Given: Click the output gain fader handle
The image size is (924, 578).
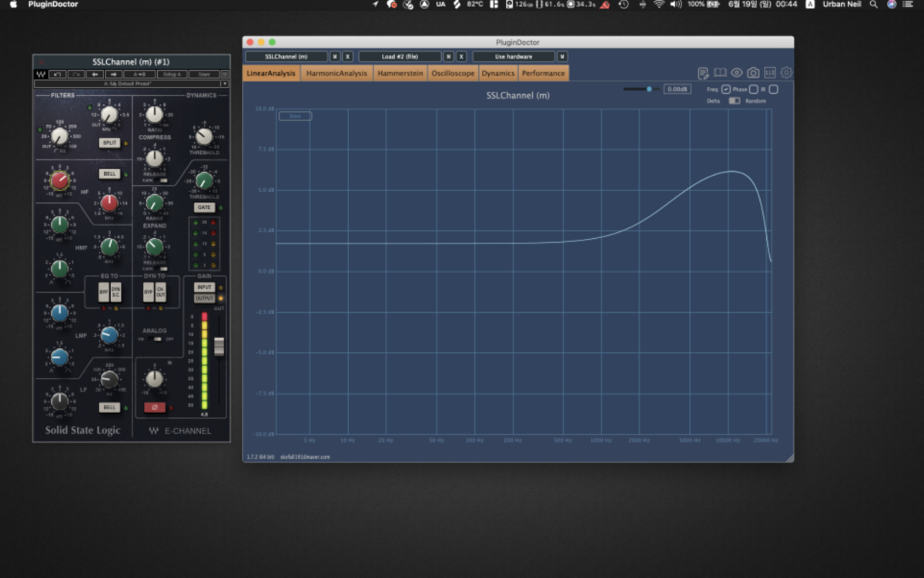Looking at the screenshot, I should [x=219, y=347].
